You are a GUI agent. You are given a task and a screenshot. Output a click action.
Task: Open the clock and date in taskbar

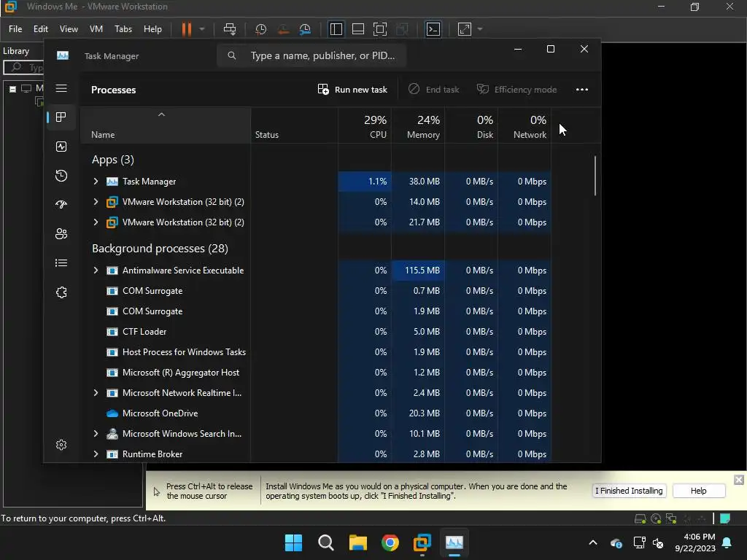[695, 542]
